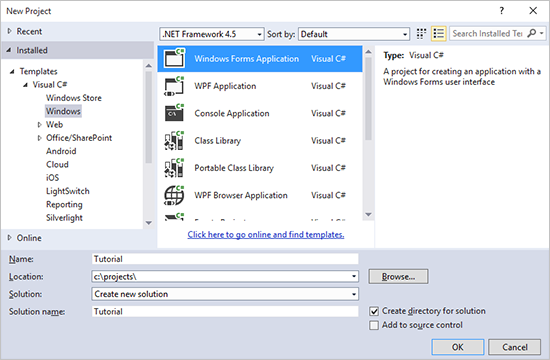Click the category tree scroll up arrow
The height and width of the screenshot is (360, 550).
[149, 66]
